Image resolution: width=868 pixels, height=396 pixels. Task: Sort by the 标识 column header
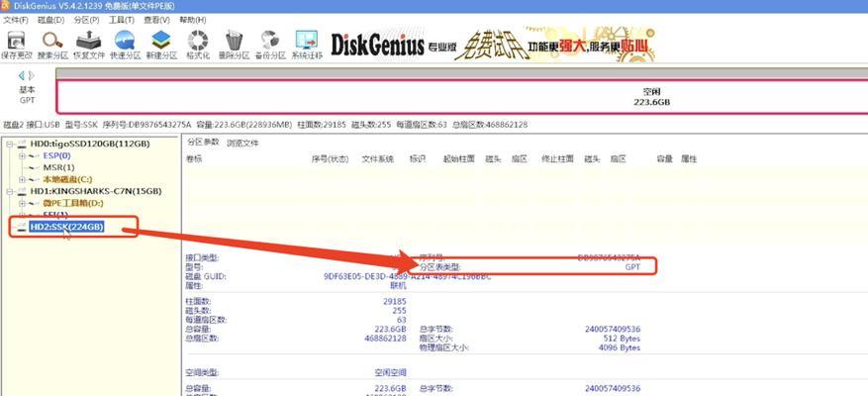pos(418,159)
